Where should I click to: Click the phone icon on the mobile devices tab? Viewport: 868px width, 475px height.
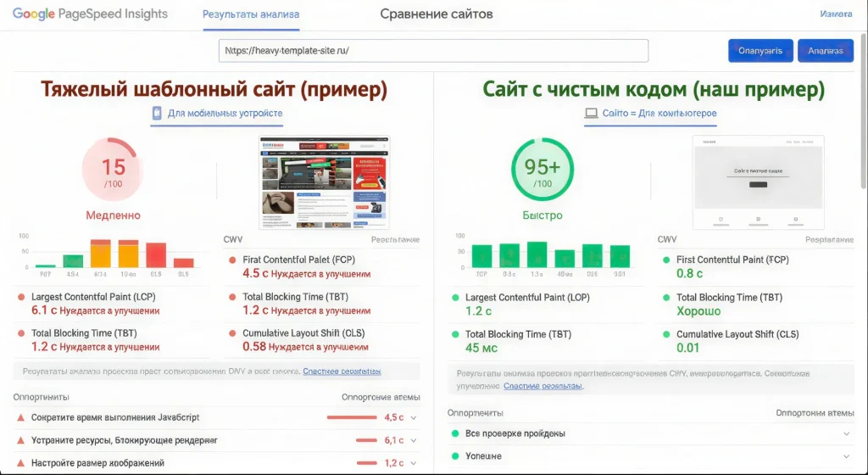click(x=157, y=113)
